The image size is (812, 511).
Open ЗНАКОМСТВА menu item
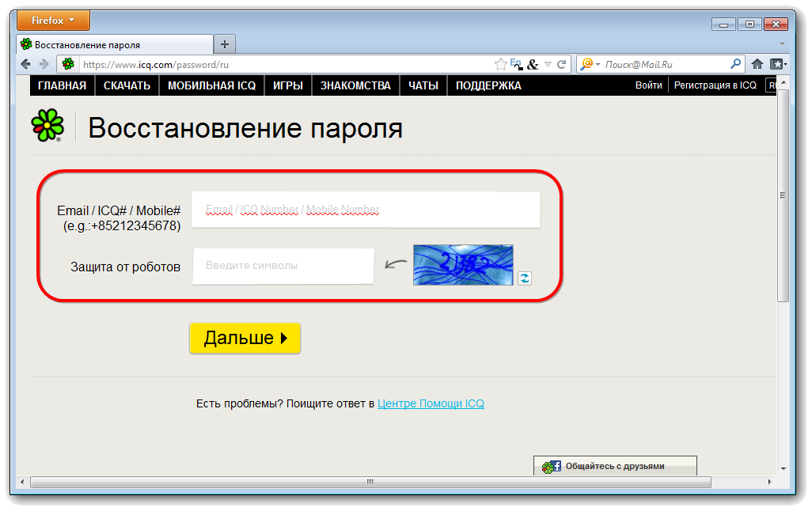click(355, 85)
